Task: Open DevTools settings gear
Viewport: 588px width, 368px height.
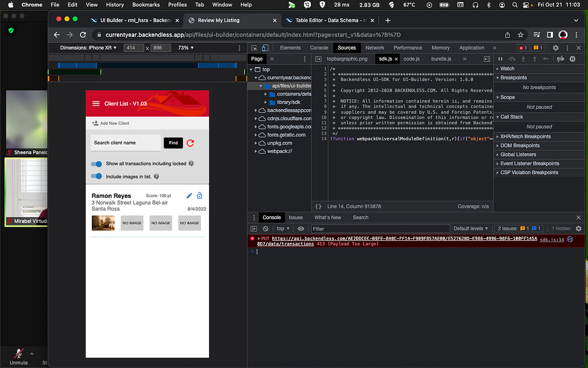Action: click(x=555, y=48)
